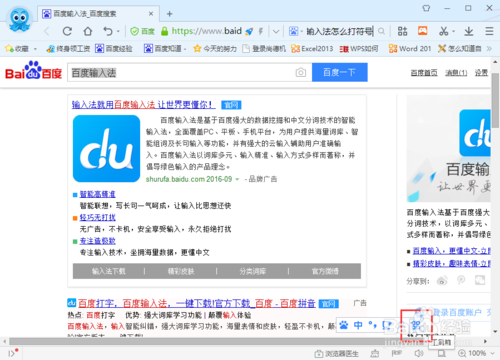Viewport: 500px width, 360px height.
Task: Open the hamburger main menu
Action: 489,31
